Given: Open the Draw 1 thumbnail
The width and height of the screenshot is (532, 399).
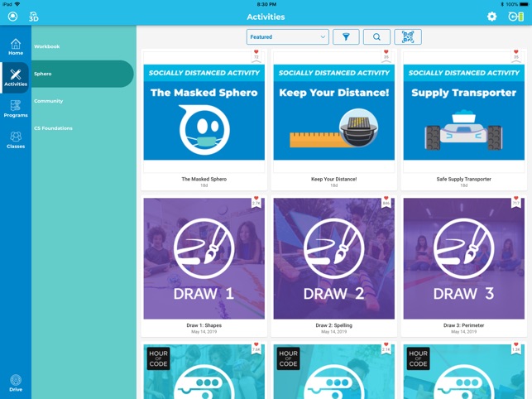Looking at the screenshot, I should pos(204,258).
